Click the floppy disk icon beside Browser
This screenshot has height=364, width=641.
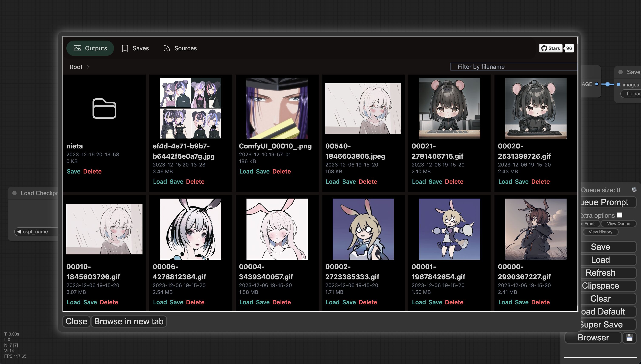(x=629, y=338)
